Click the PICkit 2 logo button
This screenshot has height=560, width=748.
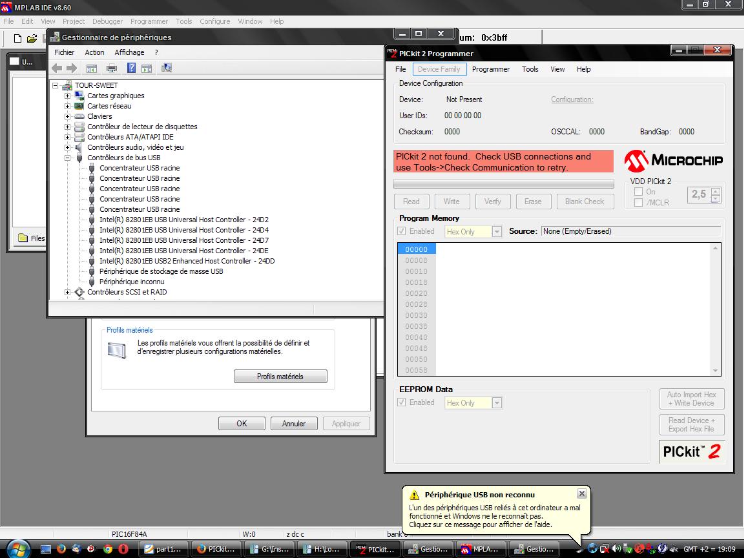[691, 452]
